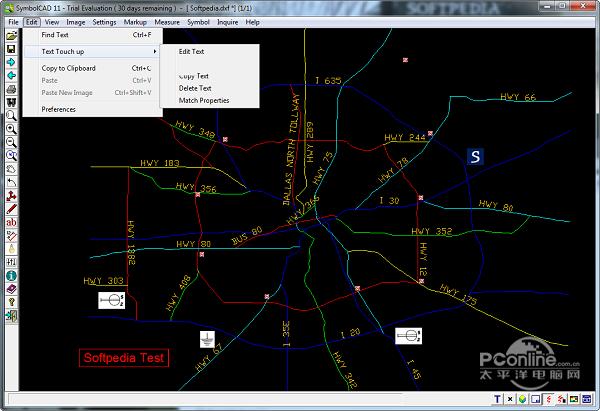This screenshot has width=600, height=411.
Task: Click the 'HWY 183' label
Action: 160,163
